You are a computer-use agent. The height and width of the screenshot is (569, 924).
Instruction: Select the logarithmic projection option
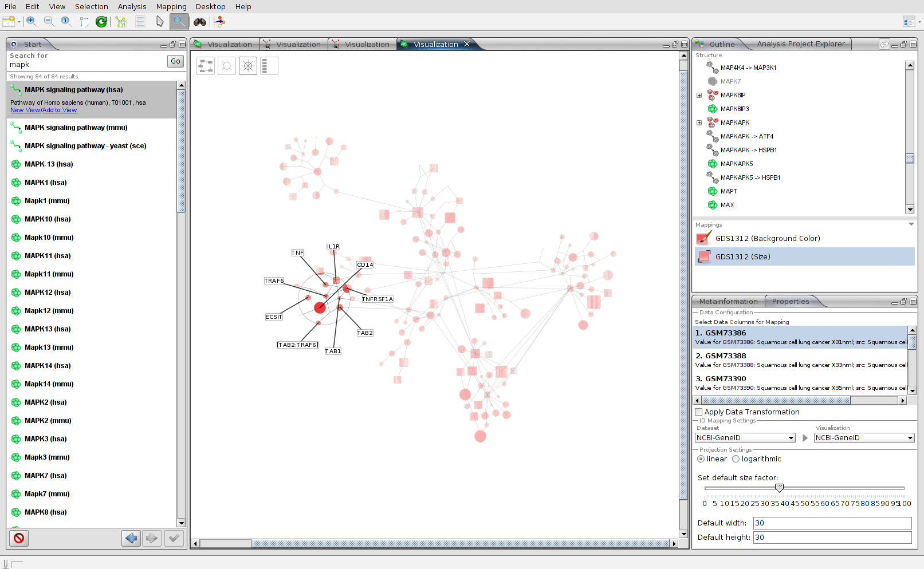click(736, 459)
